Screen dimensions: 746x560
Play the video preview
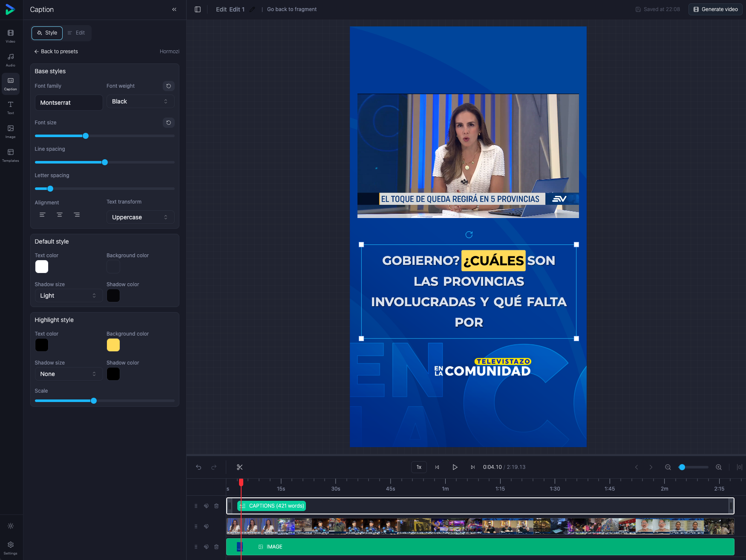point(455,467)
